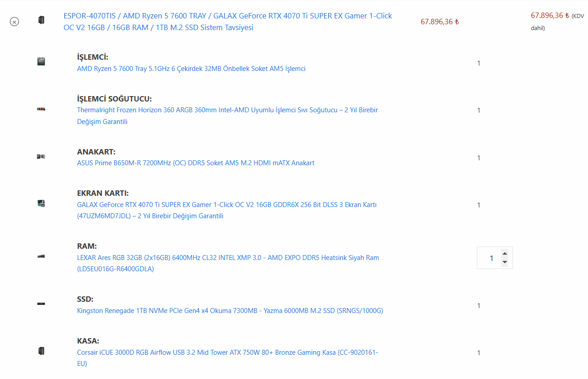The height and width of the screenshot is (379, 588).
Task: Open the GALAX GeForce RTX 4070 Ti SUPER link
Action: [x=227, y=210]
